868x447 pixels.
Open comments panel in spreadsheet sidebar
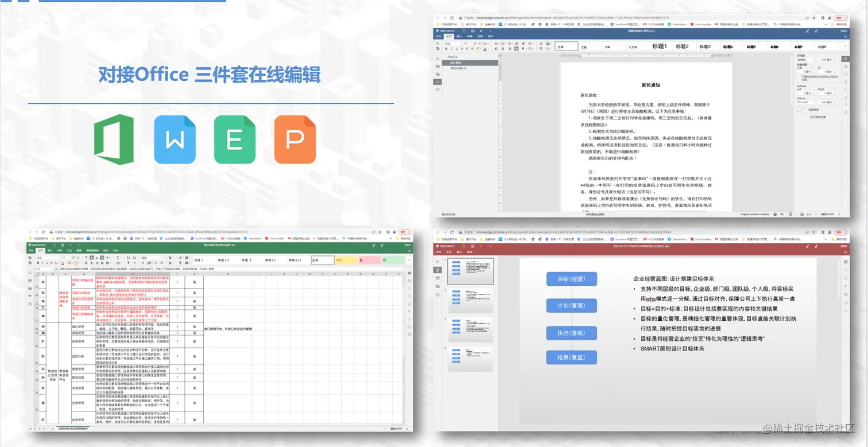30,281
